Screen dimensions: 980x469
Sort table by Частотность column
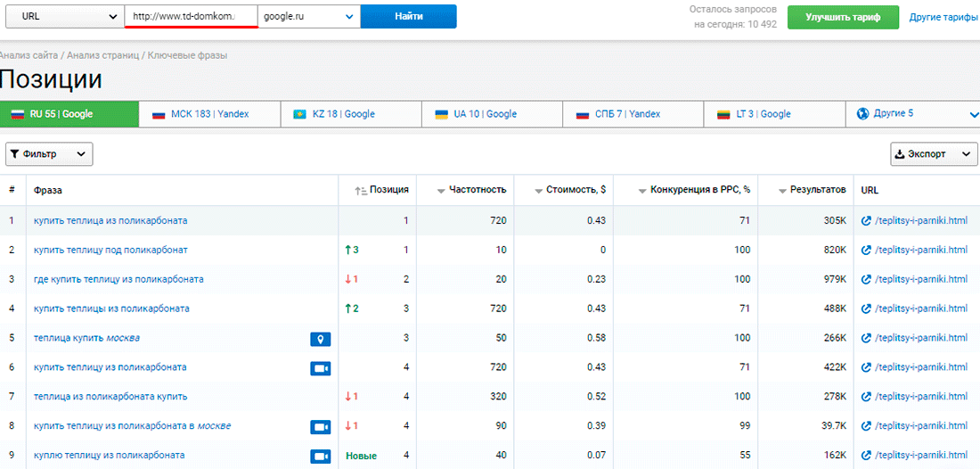point(441,190)
